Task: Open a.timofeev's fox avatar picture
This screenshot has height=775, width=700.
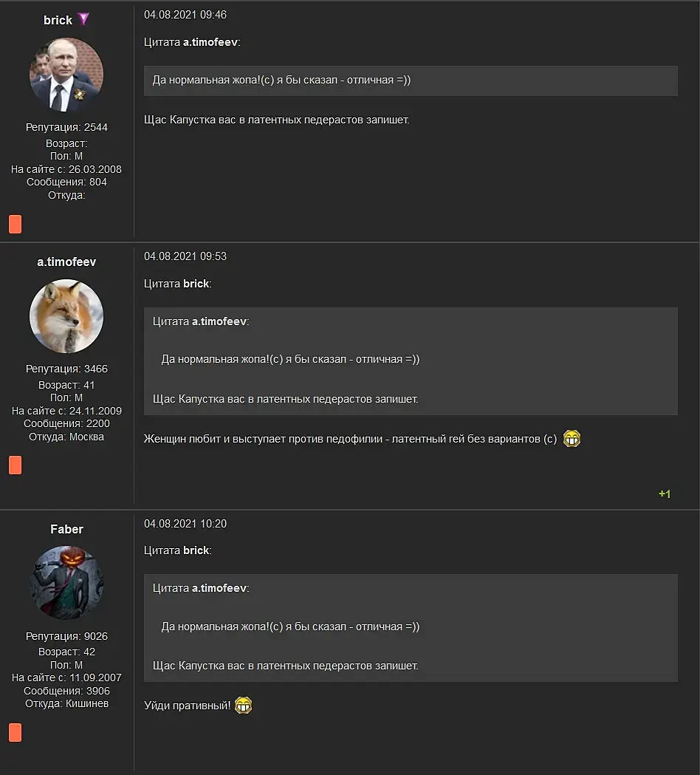Action: 66,316
